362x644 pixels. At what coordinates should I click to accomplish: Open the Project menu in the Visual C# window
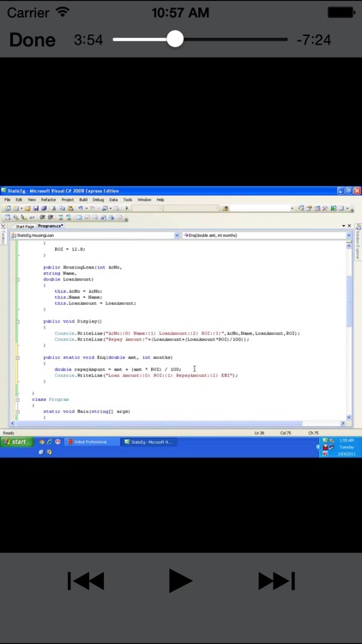point(67,199)
